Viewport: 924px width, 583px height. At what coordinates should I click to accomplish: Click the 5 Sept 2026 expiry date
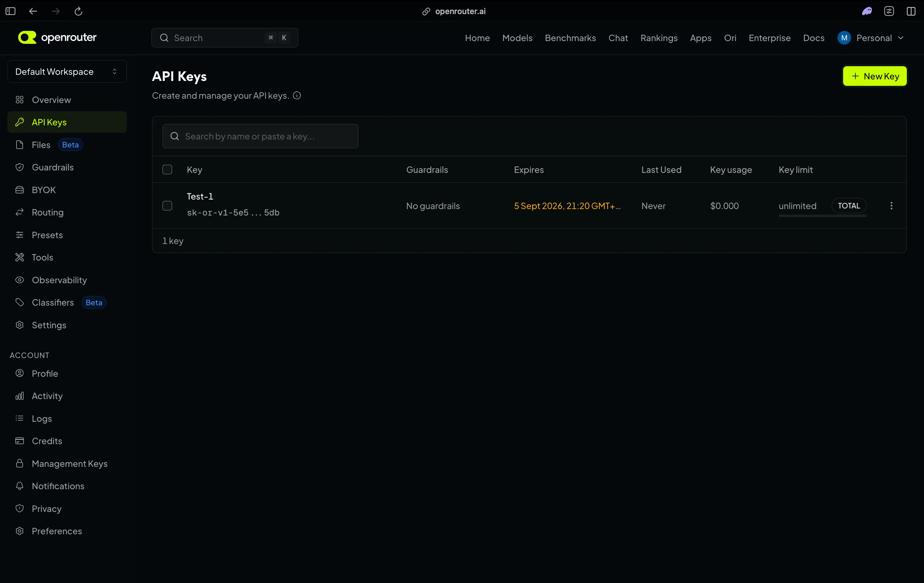click(567, 206)
